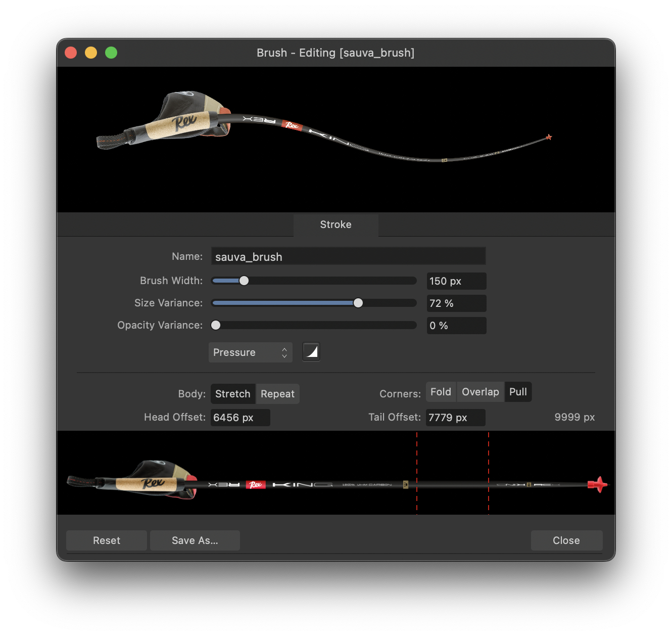Select Repeat body mode
Image resolution: width=672 pixels, height=636 pixels.
pos(277,394)
